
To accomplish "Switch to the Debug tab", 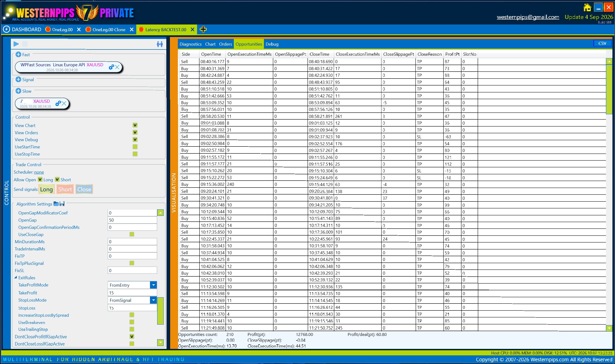I will 272,44.
